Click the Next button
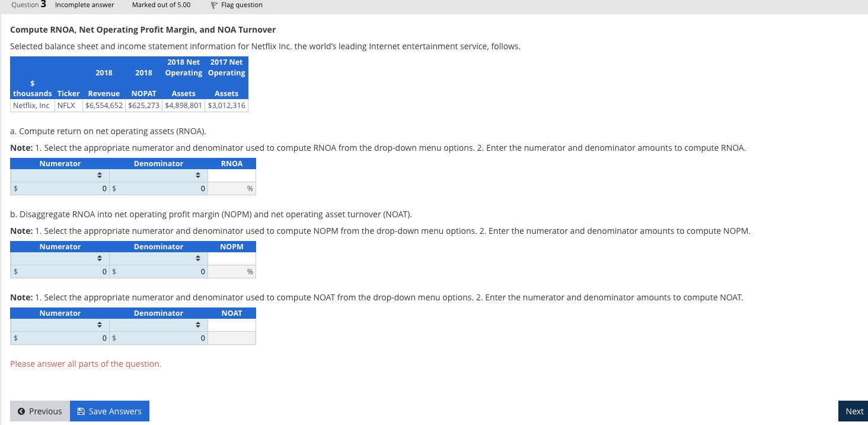The width and height of the screenshot is (868, 425). point(854,411)
